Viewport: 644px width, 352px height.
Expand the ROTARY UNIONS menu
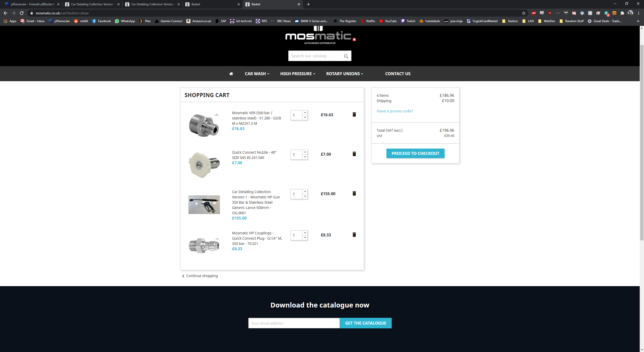344,74
